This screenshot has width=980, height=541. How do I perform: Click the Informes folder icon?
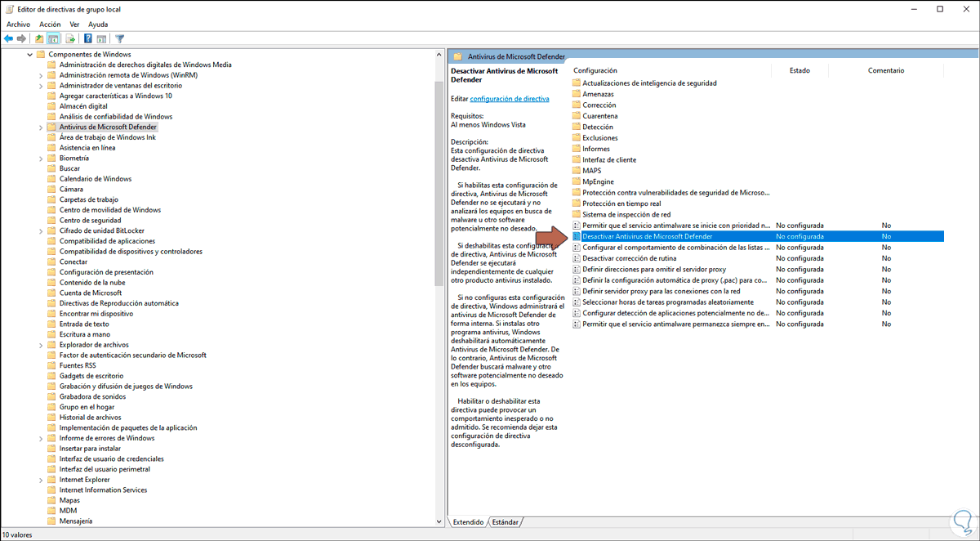(577, 149)
